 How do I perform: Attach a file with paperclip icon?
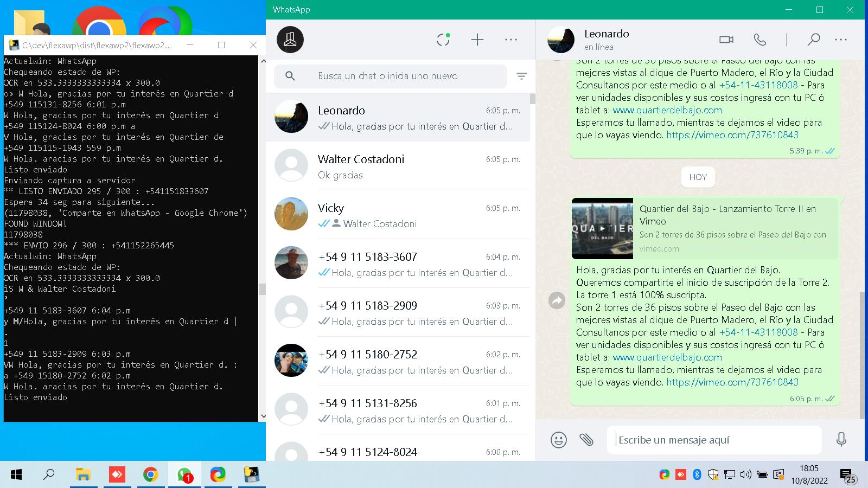[586, 440]
